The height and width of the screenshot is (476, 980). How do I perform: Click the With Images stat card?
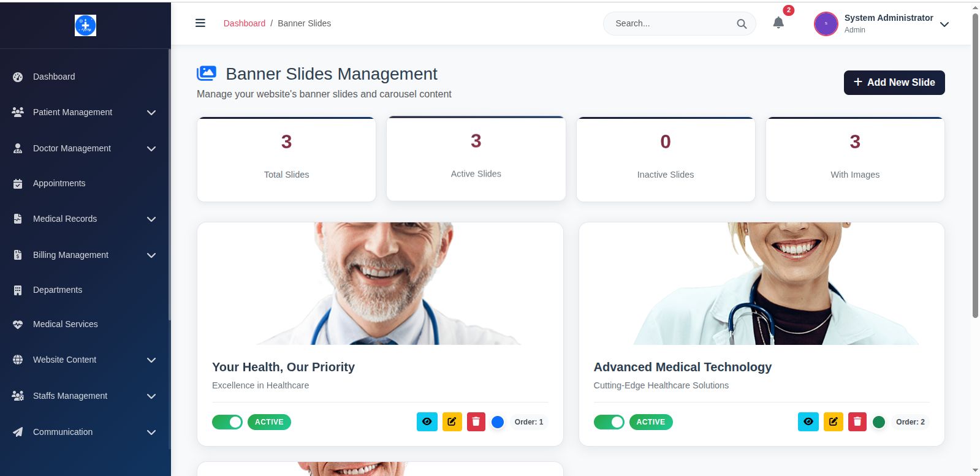(855, 159)
